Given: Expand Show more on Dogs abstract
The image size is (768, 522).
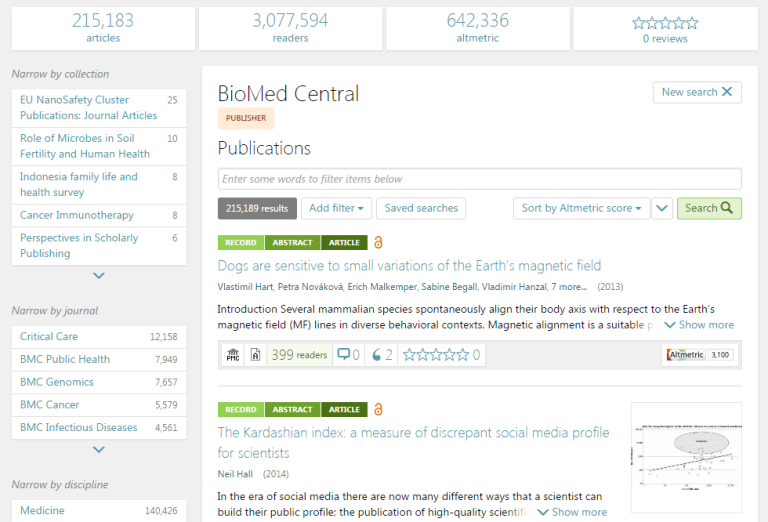Looking at the screenshot, I should (x=699, y=325).
